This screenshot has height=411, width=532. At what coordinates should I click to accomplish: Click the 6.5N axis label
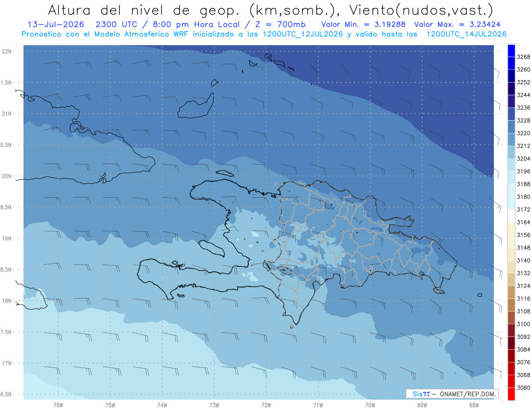point(6,394)
